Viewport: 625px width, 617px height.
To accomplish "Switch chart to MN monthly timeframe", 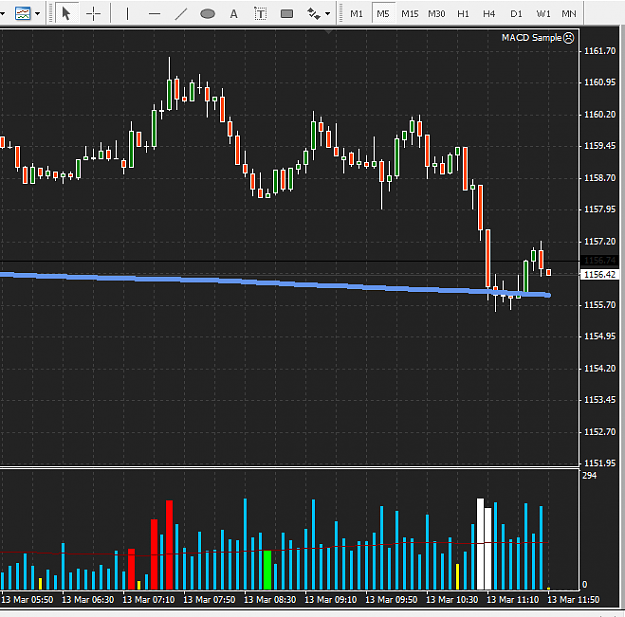I will pos(569,14).
